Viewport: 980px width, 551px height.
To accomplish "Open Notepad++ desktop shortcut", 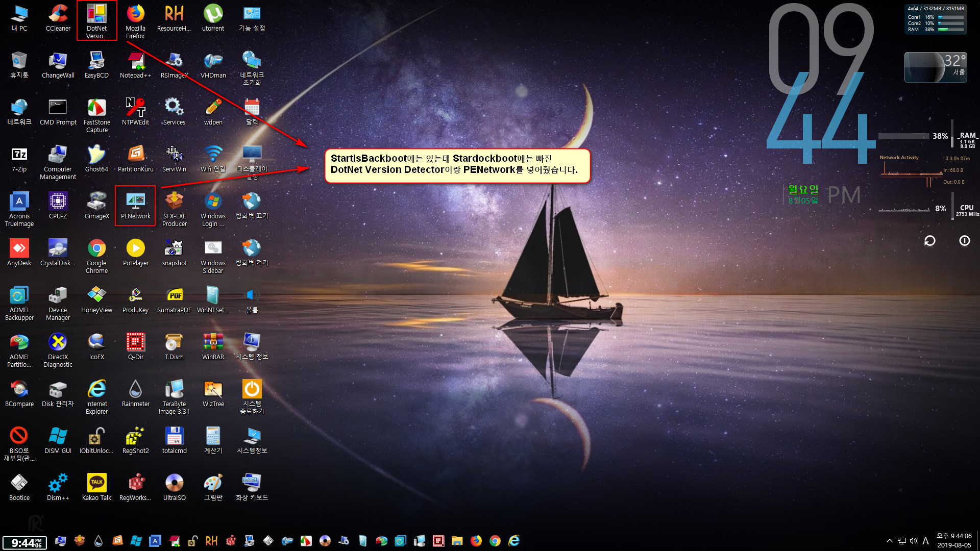I will click(x=135, y=65).
